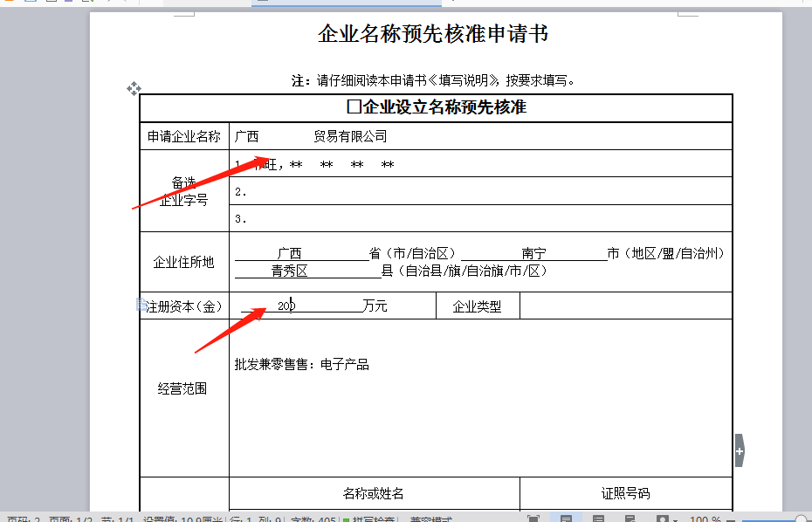Viewport: 812px width, 522px height.
Task: Click the floating plus button at right edge
Action: click(x=740, y=450)
